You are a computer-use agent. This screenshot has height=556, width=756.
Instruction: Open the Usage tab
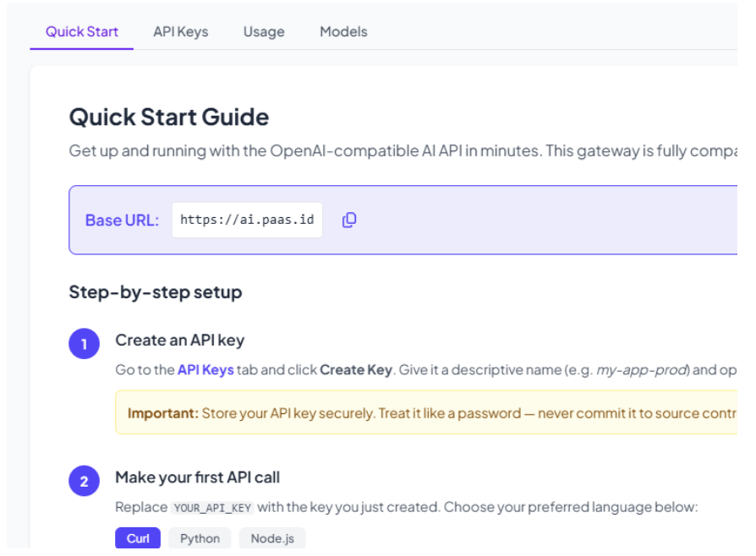264,32
